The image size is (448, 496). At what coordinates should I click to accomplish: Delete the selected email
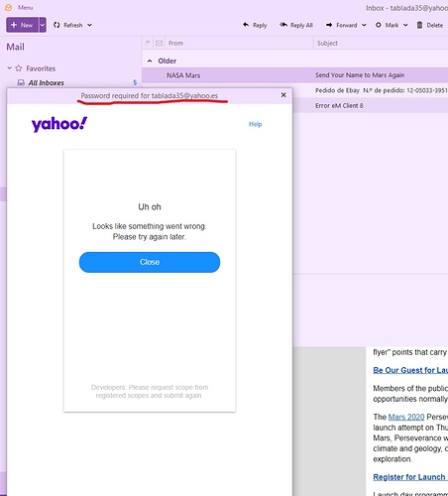pos(430,25)
